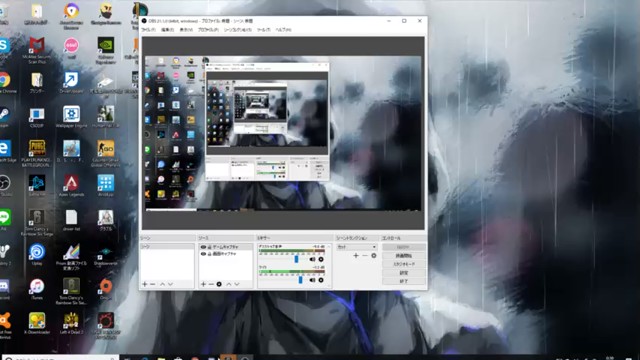Open the Left 4 Dead 2 desktop shortcut
640x360 pixels.
point(71,323)
